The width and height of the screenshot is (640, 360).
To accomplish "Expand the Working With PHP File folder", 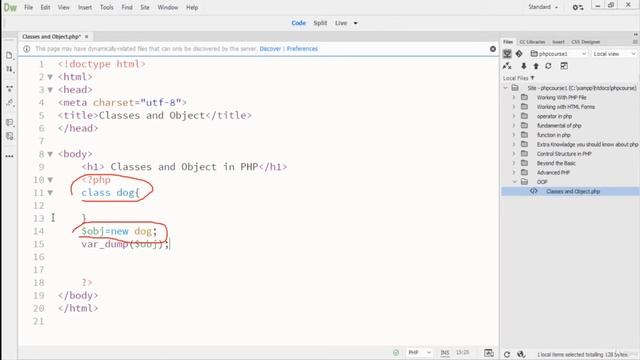I will tap(514, 98).
